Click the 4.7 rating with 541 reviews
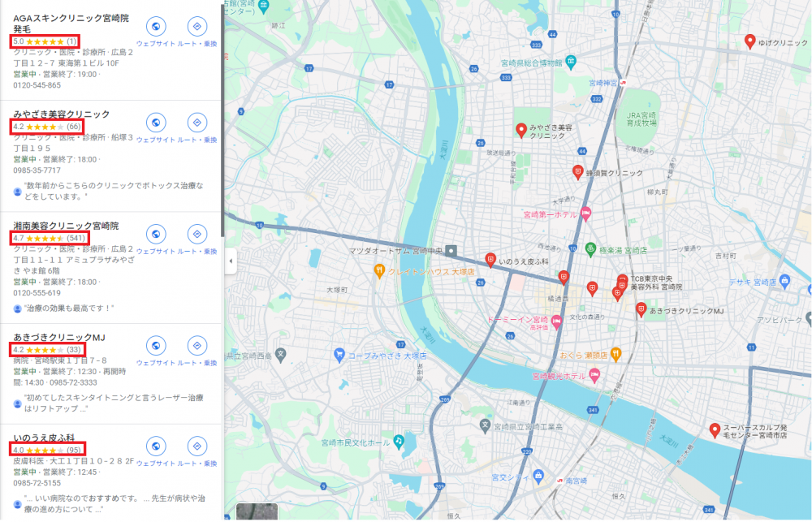This screenshot has width=812, height=522. 50,238
